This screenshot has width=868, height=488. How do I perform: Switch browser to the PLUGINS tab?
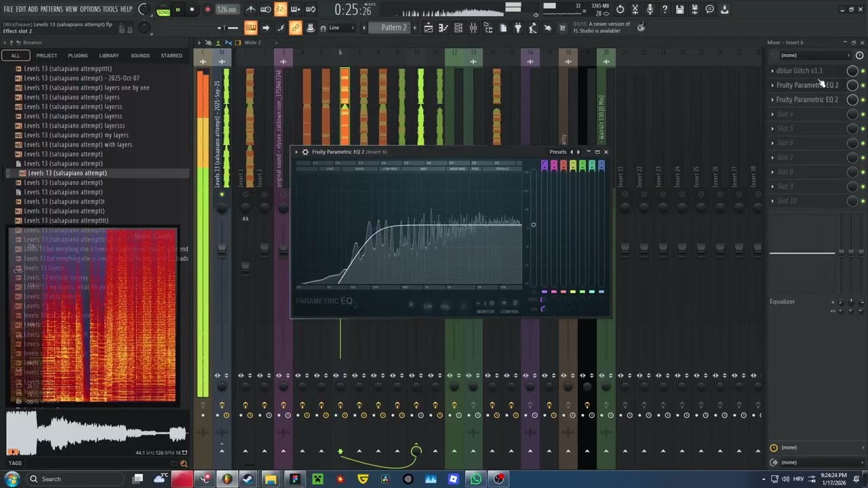[78, 56]
